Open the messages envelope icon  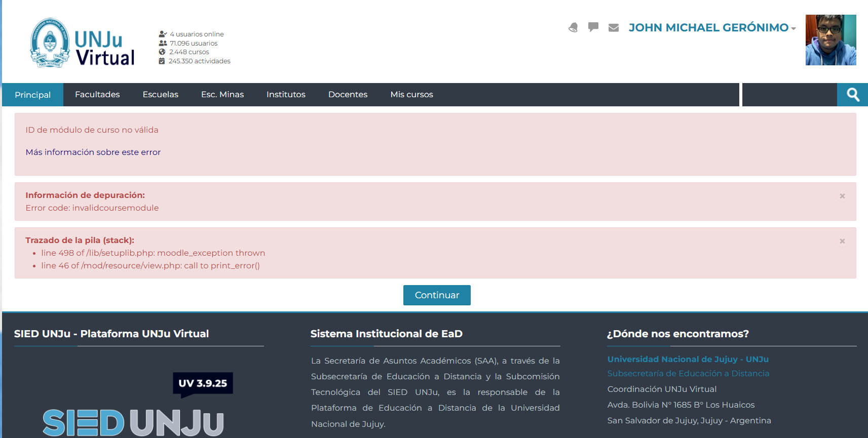(614, 27)
